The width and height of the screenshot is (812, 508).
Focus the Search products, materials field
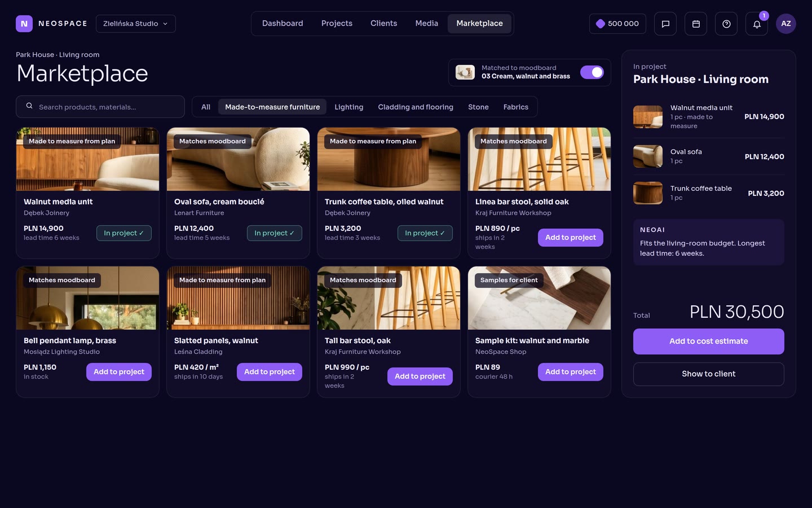100,107
